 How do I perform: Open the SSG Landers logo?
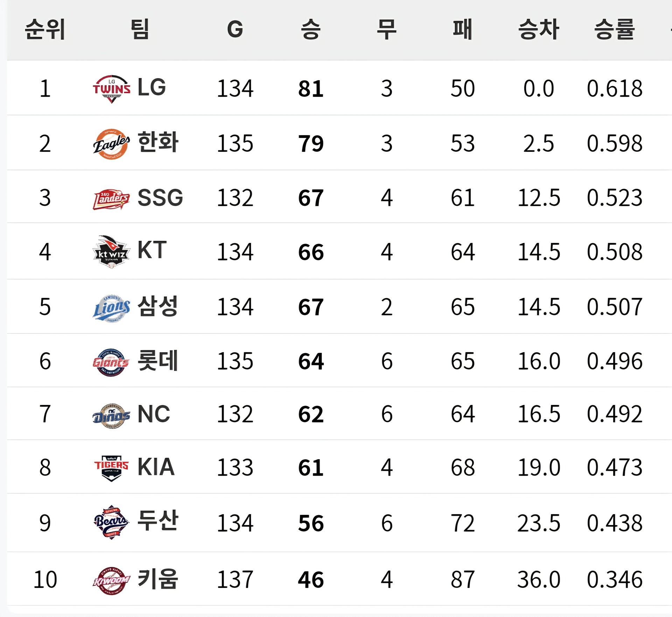tap(111, 199)
